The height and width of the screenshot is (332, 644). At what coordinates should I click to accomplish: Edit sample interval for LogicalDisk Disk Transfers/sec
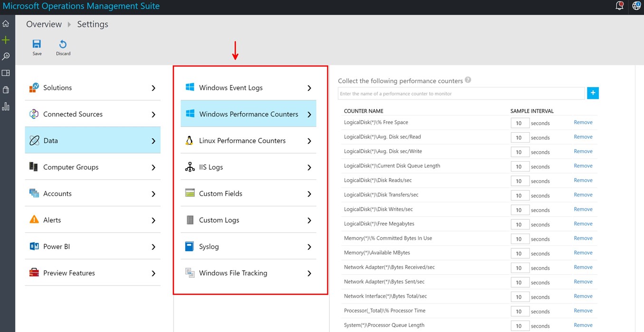519,195
